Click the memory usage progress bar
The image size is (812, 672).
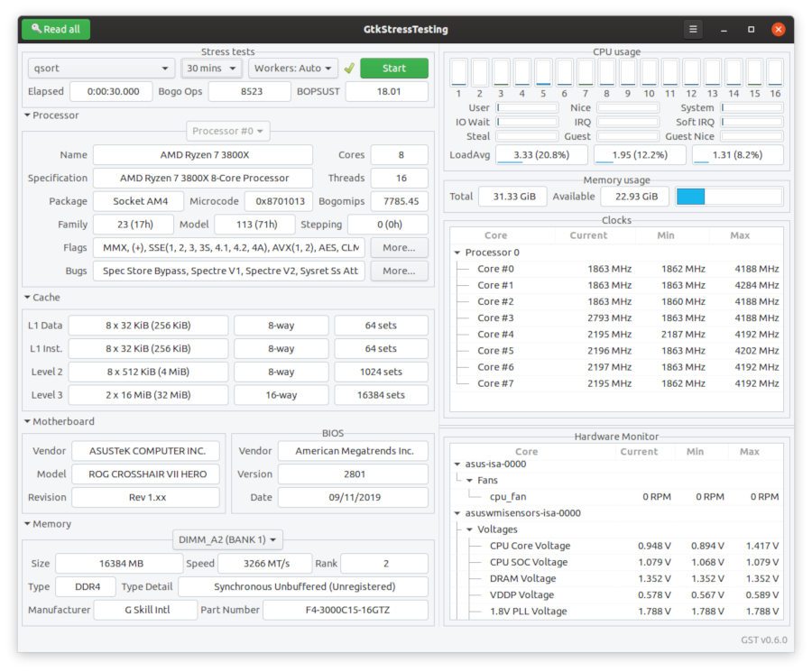point(729,197)
